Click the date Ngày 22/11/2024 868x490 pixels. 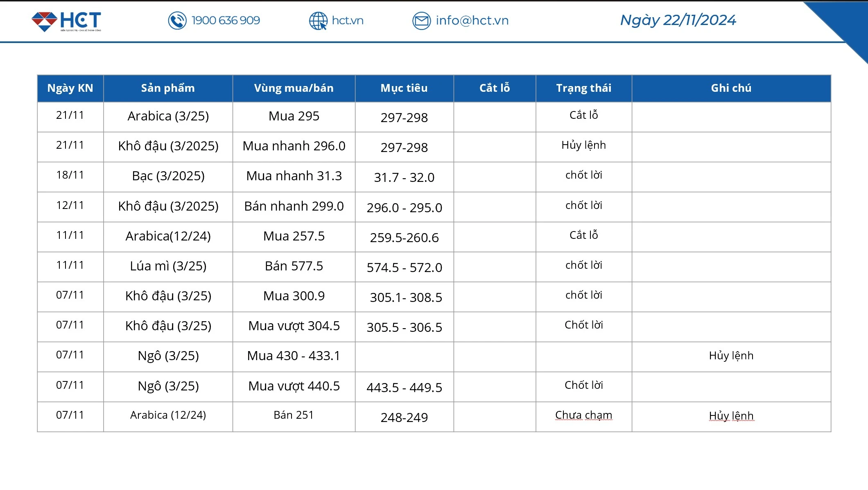click(678, 20)
